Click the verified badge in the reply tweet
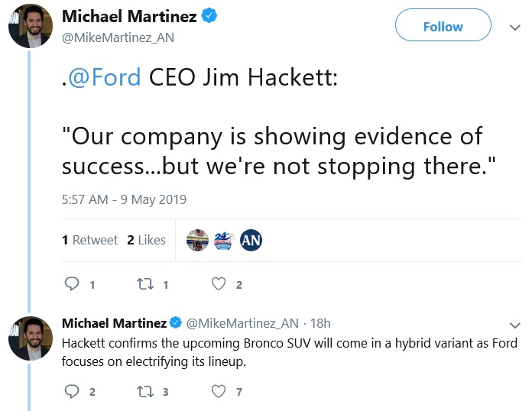 [175, 322]
